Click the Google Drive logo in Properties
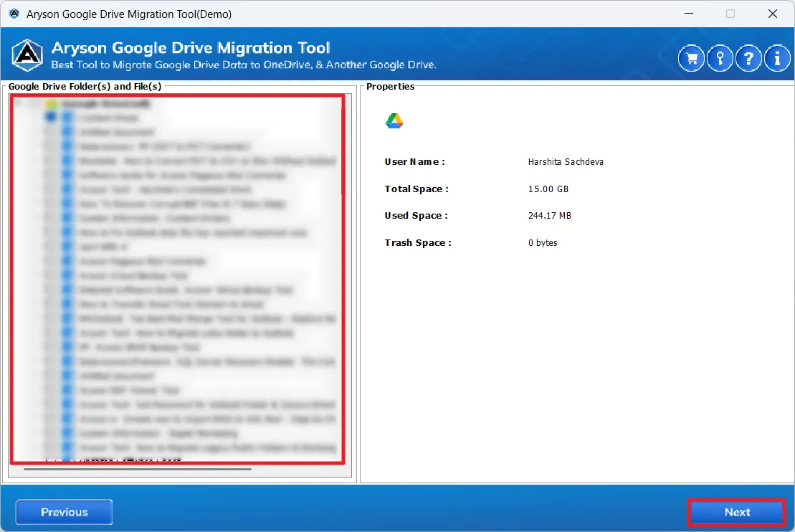Viewport: 795px width, 532px height. pos(394,121)
